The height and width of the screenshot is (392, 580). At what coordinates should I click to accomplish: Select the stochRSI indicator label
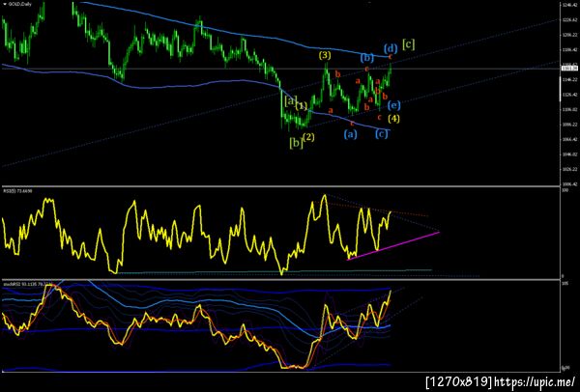coord(27,284)
